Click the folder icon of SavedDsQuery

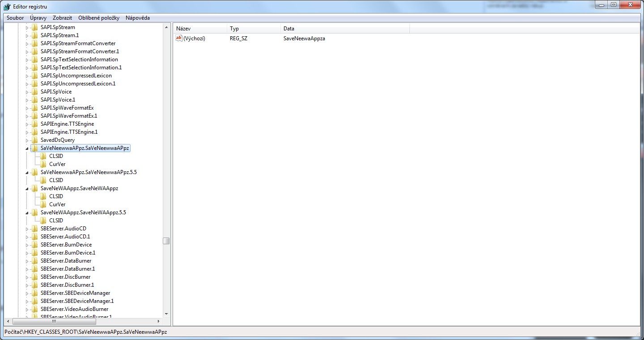point(34,140)
